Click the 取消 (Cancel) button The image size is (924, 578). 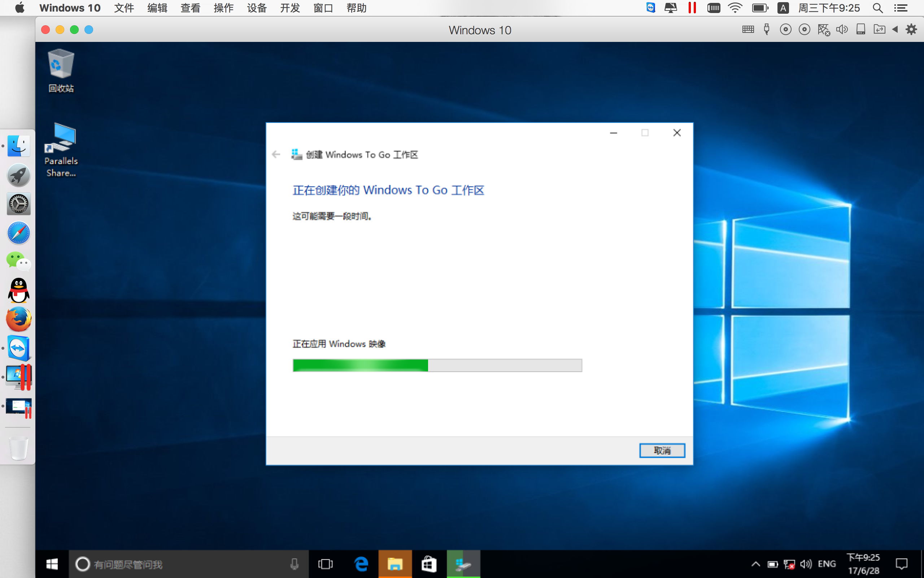(x=662, y=450)
